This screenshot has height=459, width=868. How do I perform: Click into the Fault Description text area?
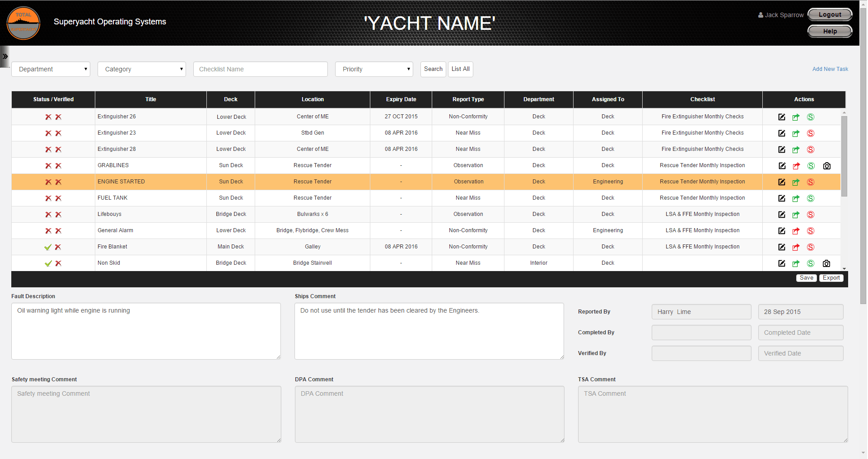click(x=146, y=331)
